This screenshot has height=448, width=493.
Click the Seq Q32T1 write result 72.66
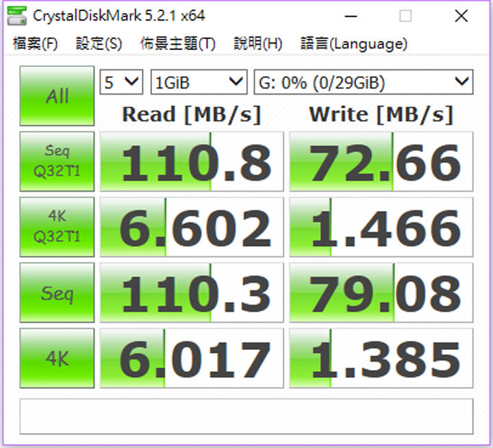click(x=381, y=162)
